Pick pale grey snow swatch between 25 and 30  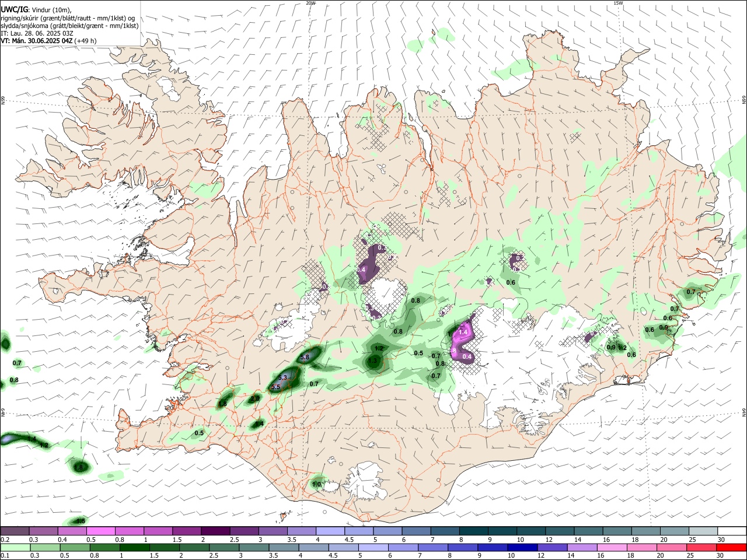pos(704,531)
